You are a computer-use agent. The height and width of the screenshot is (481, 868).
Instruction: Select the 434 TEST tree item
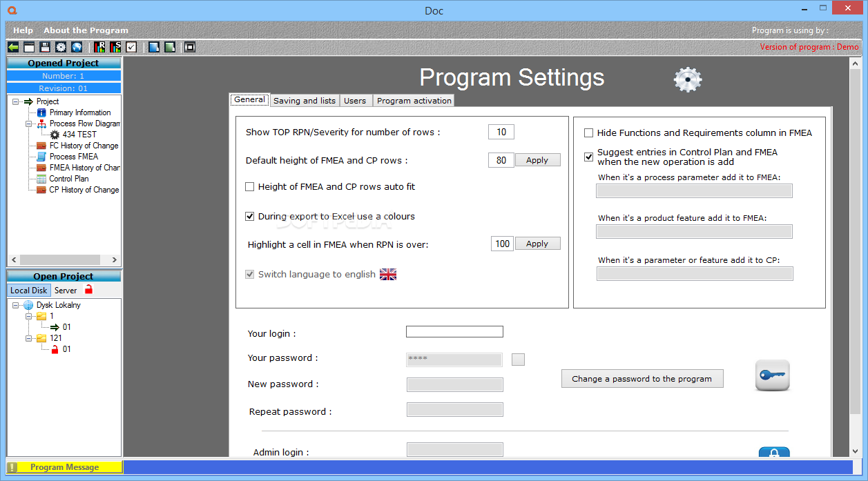click(x=79, y=135)
